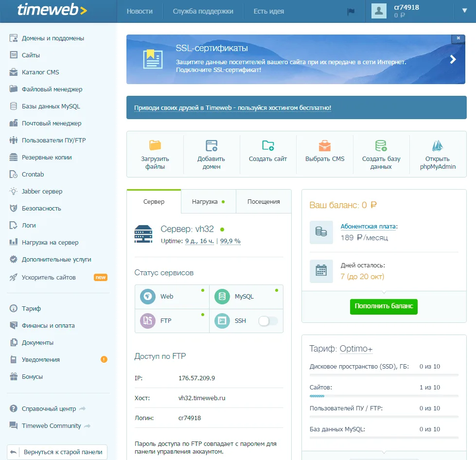Advance the SSL banner with right chevron
The height and width of the screenshot is (460, 476).
[x=453, y=59]
